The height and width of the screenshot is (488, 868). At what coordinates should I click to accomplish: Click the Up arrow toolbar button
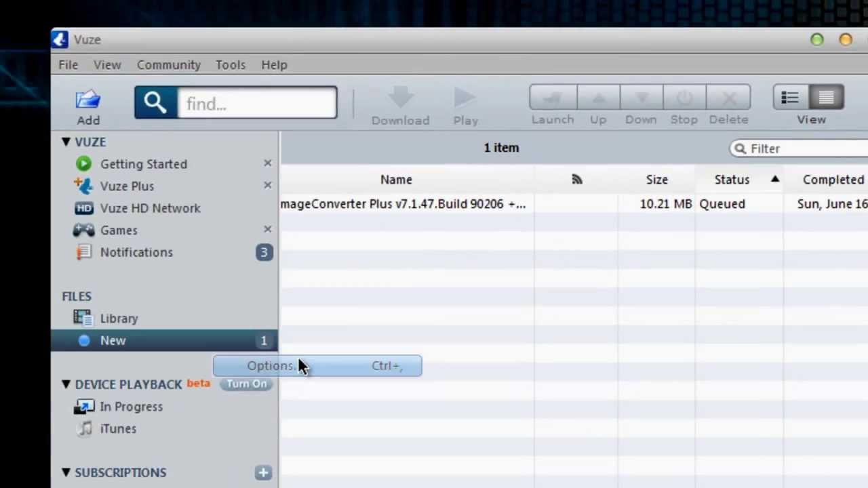(x=598, y=98)
